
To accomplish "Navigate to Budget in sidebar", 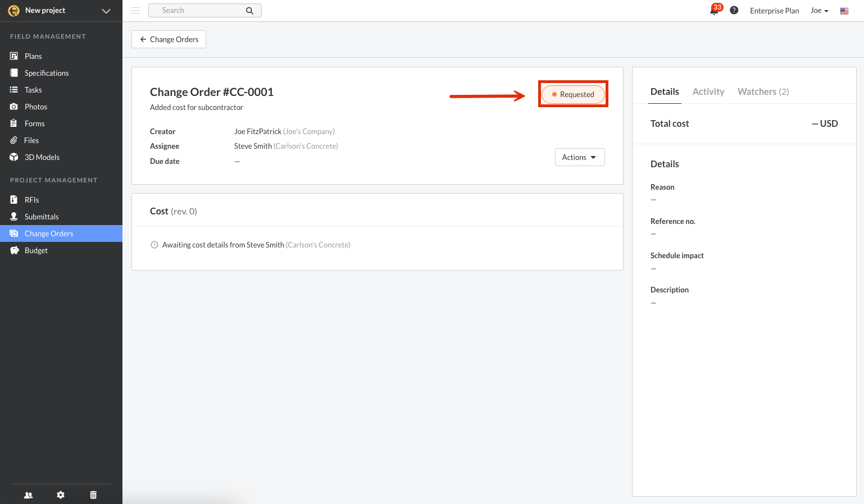I will [36, 250].
